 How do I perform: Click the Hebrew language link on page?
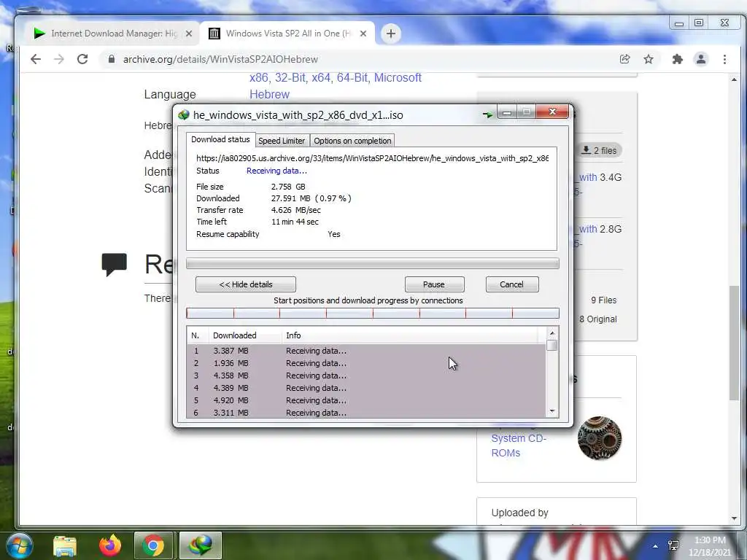click(x=270, y=94)
